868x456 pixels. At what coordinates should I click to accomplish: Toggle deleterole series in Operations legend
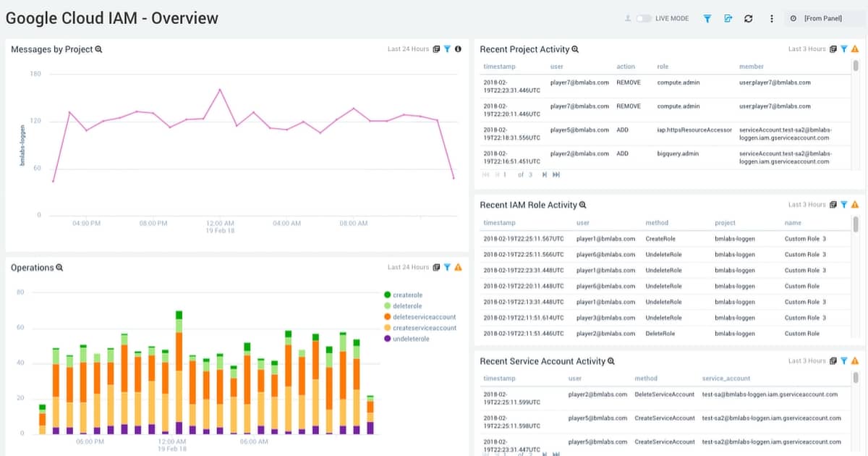403,306
